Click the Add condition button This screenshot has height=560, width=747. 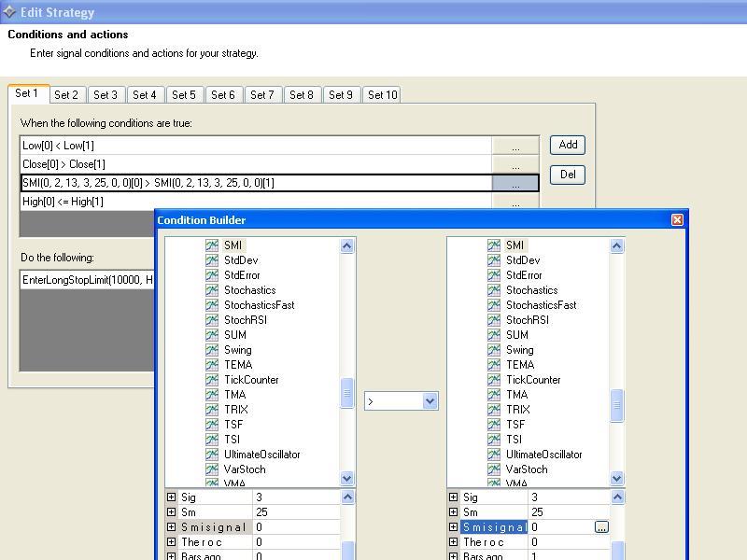568,145
